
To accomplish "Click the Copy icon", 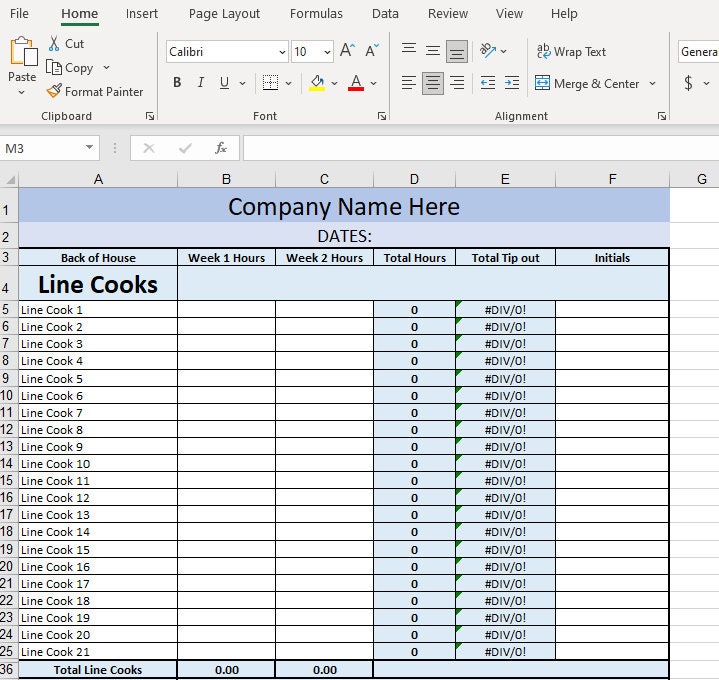I will pyautogui.click(x=54, y=67).
